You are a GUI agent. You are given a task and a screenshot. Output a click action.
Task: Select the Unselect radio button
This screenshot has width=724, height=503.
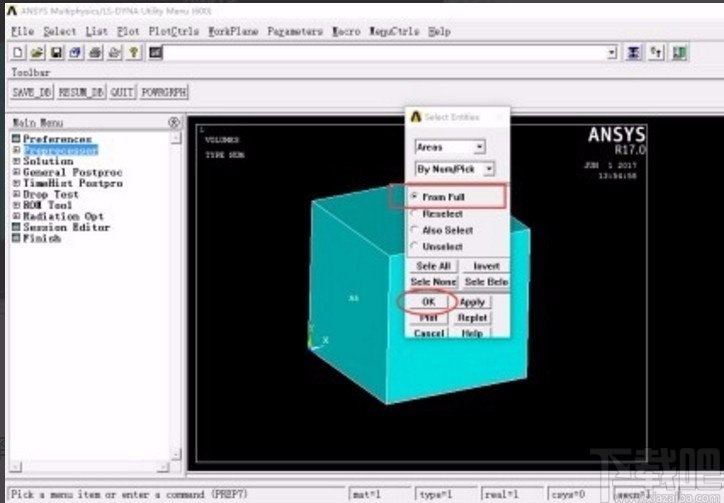(414, 246)
